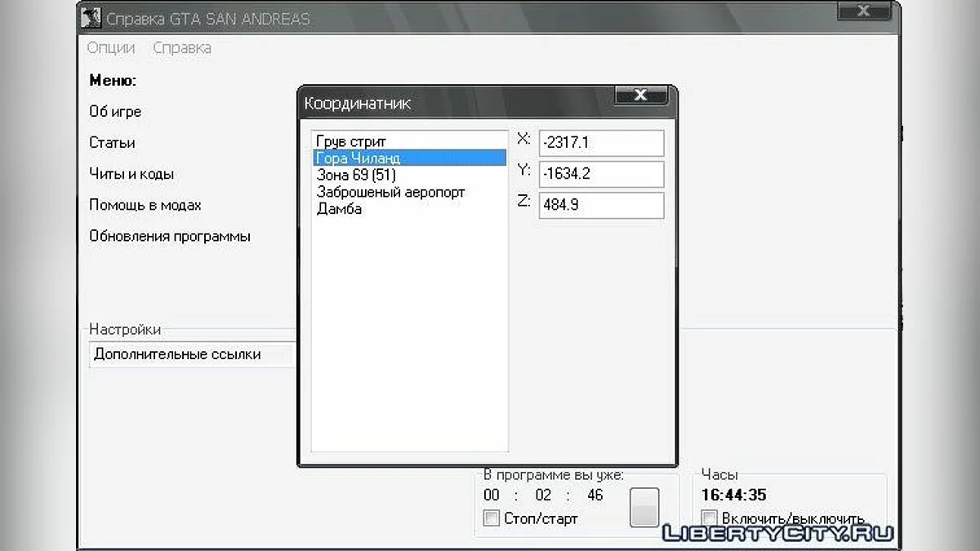This screenshot has width=980, height=551.
Task: Click the Z coordinate field
Action: coord(601,205)
